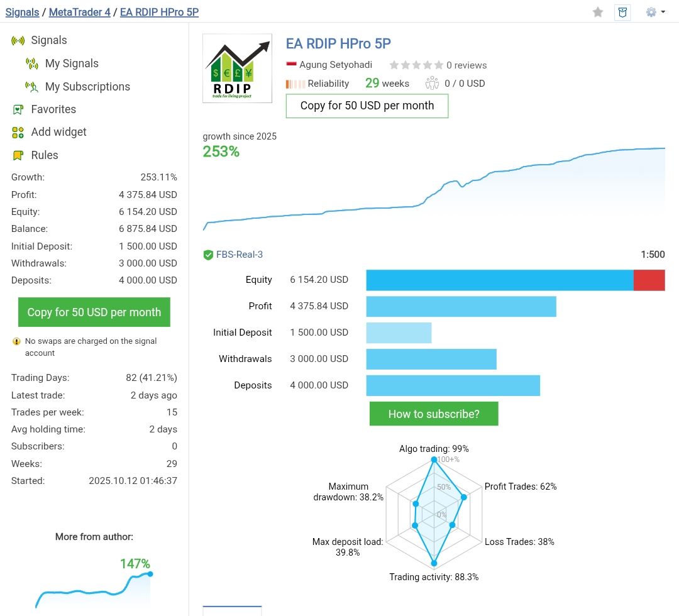Click the Rules sidebar icon

pos(18,155)
